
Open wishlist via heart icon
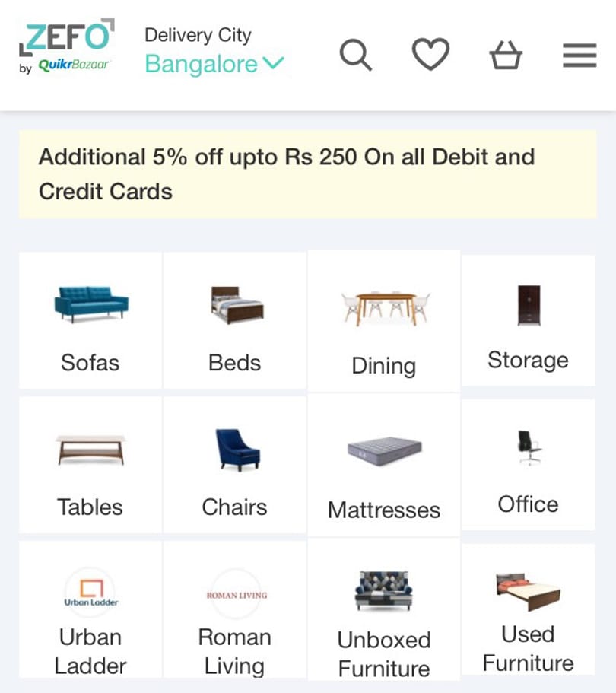430,54
